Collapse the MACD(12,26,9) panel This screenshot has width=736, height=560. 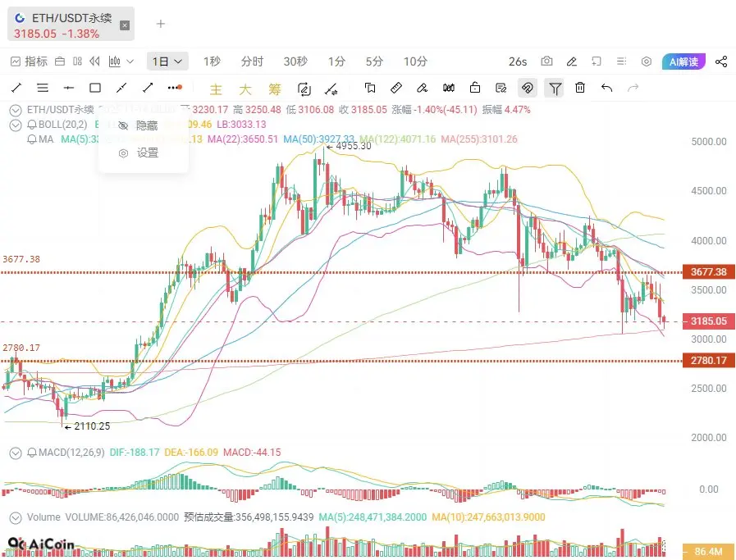pyautogui.click(x=16, y=453)
